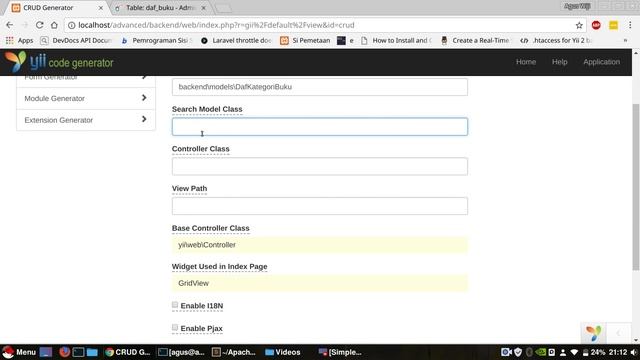
Task: Click the Model Class field with DafKategoriBuku
Action: click(x=320, y=87)
